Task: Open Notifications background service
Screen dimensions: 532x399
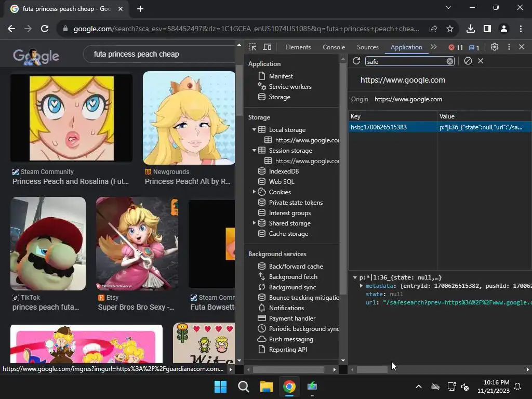Action: (x=286, y=308)
